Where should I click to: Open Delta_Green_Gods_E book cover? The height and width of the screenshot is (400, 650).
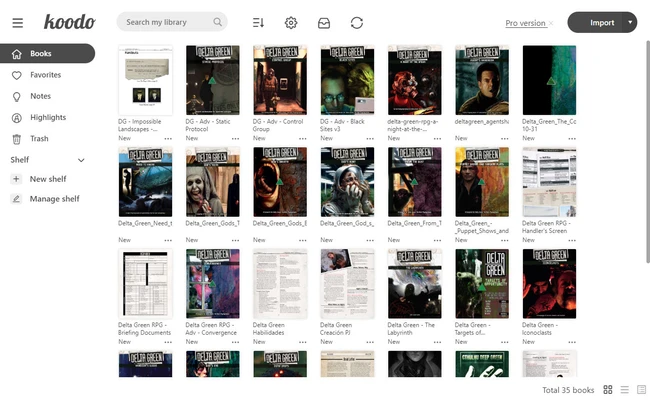tap(280, 182)
